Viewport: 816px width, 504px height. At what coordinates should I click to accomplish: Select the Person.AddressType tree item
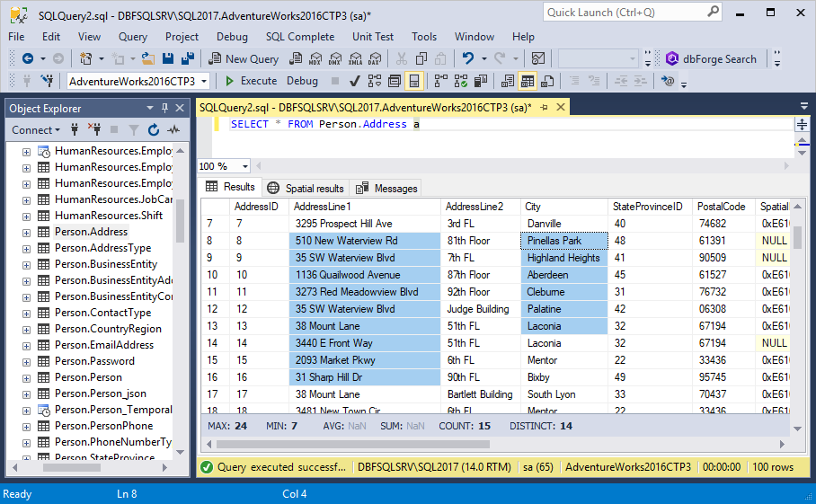pyautogui.click(x=102, y=248)
